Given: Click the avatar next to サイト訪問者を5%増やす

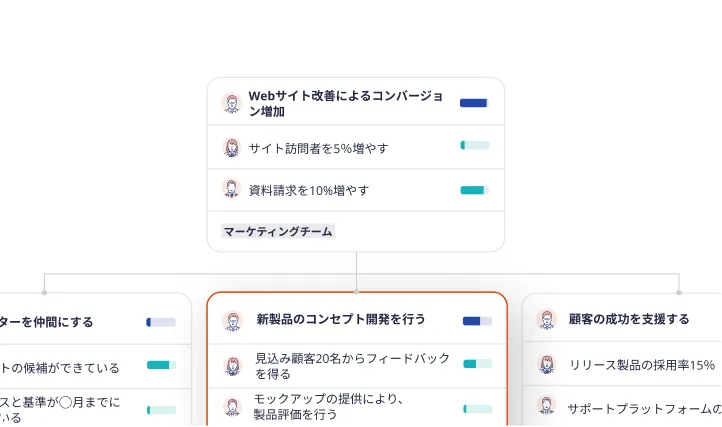Looking at the screenshot, I should [x=231, y=147].
